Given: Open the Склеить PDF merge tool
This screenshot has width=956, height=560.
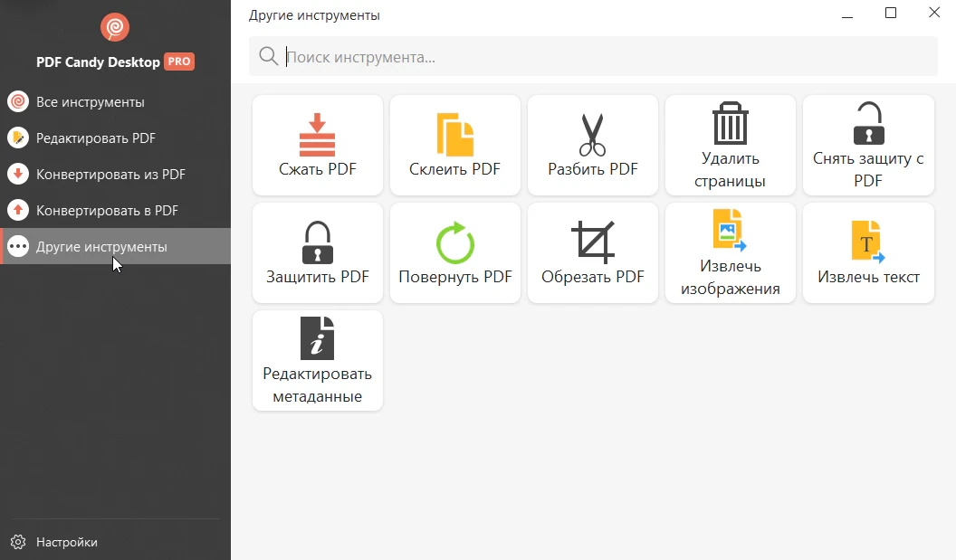Looking at the screenshot, I should coord(454,145).
